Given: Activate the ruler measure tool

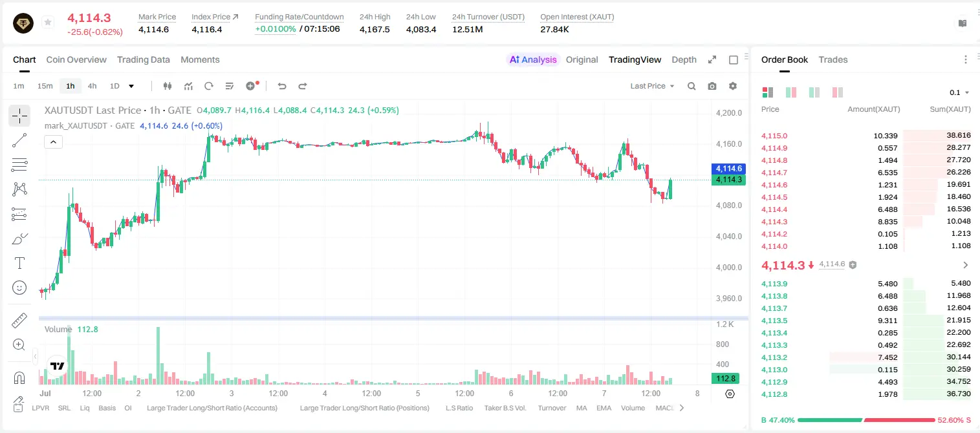Looking at the screenshot, I should click(19, 321).
